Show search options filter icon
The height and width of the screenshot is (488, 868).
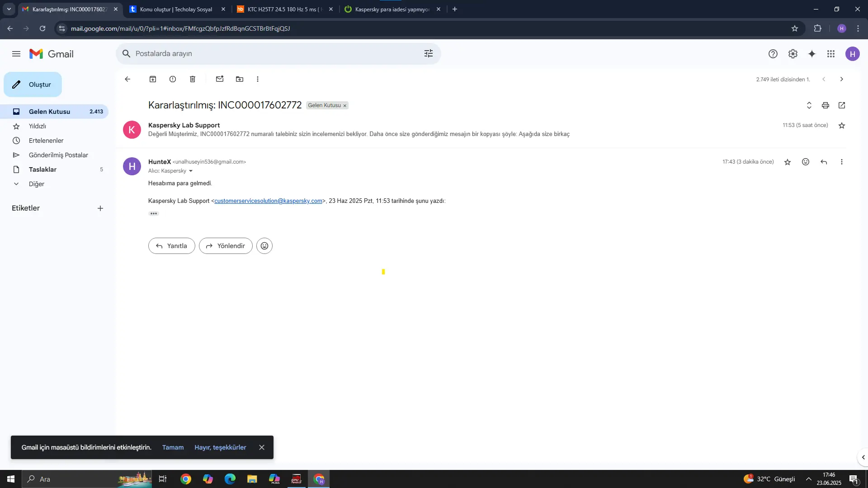point(429,54)
